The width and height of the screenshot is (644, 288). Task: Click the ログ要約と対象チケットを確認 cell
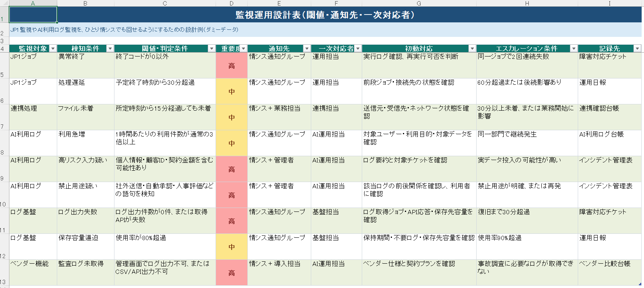point(419,169)
